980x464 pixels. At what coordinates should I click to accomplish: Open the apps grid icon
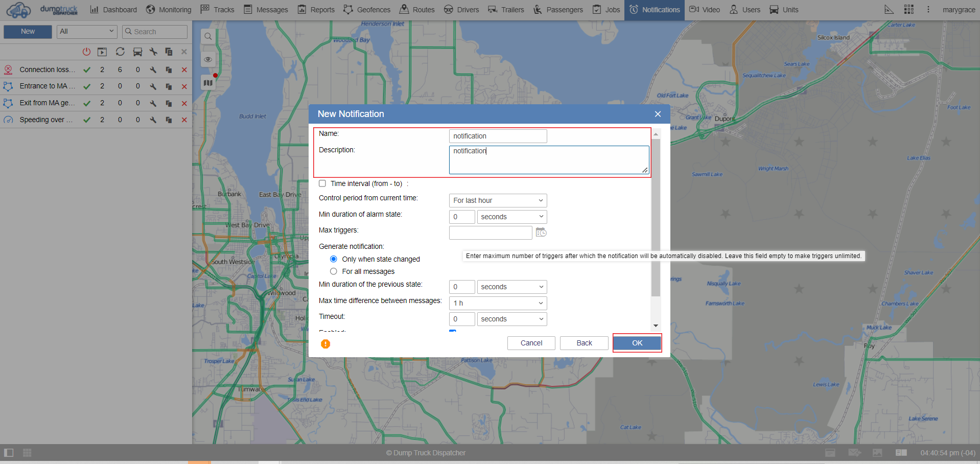tap(908, 9)
